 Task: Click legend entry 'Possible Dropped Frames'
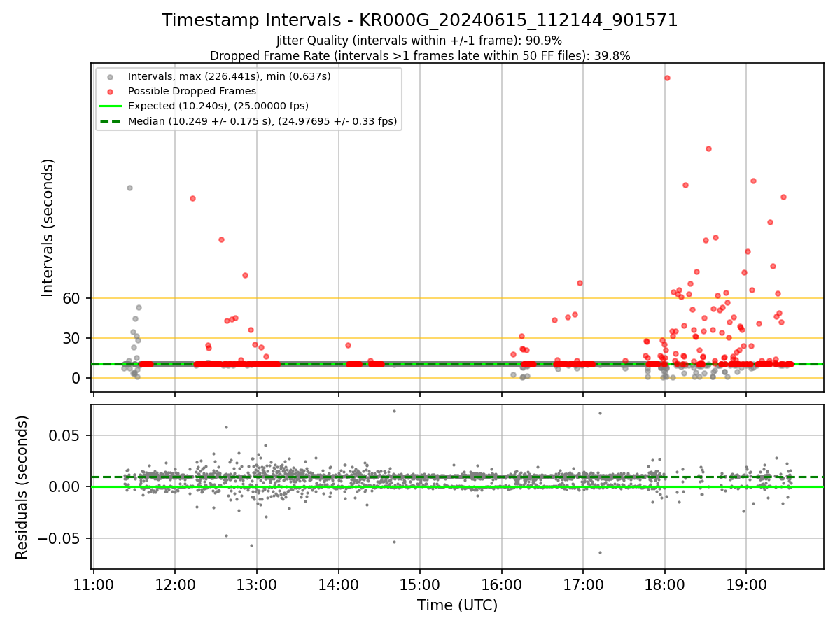(x=192, y=91)
